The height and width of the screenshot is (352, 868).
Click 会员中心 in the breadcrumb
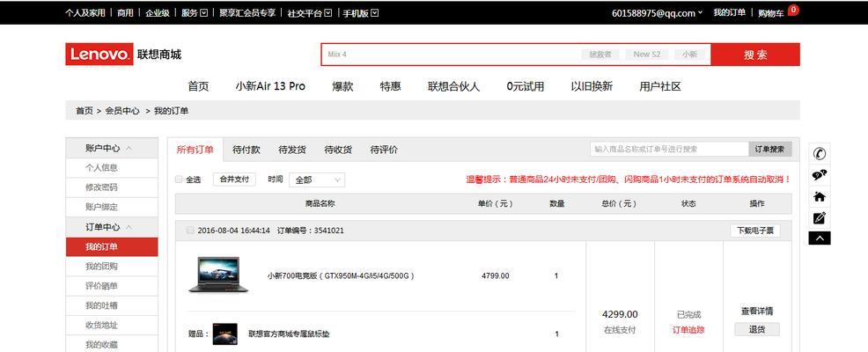coord(122,111)
